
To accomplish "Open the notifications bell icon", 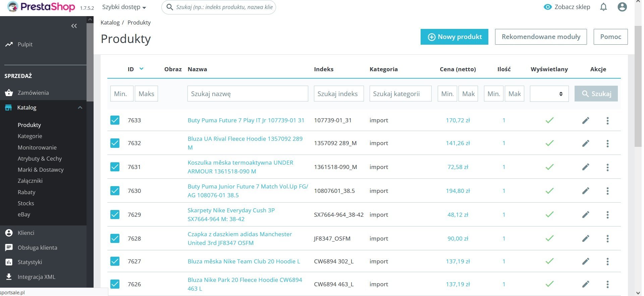I will 603,7.
